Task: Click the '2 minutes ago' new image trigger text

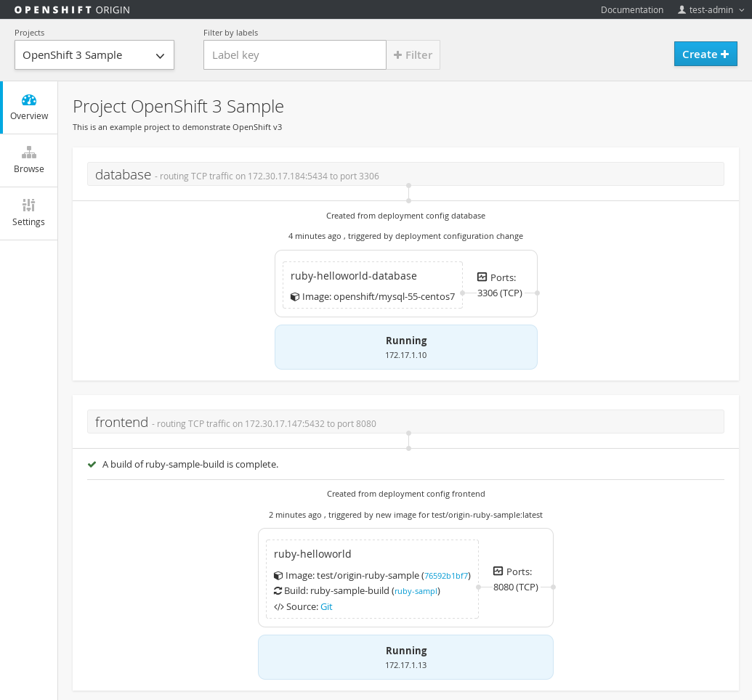Action: click(x=405, y=515)
